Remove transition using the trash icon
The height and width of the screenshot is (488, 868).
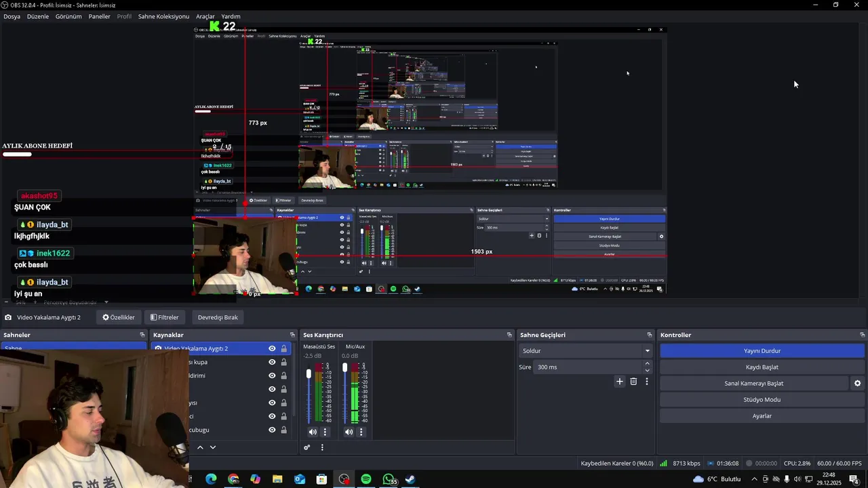(633, 382)
